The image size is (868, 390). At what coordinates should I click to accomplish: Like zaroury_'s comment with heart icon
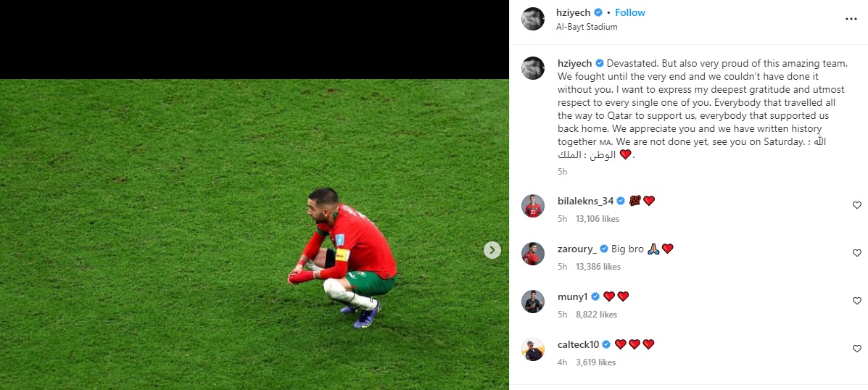857,253
